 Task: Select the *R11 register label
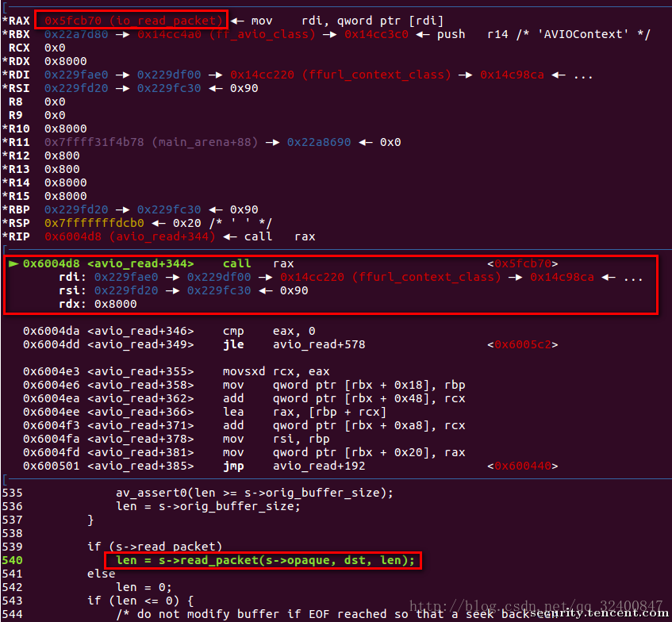(16, 142)
